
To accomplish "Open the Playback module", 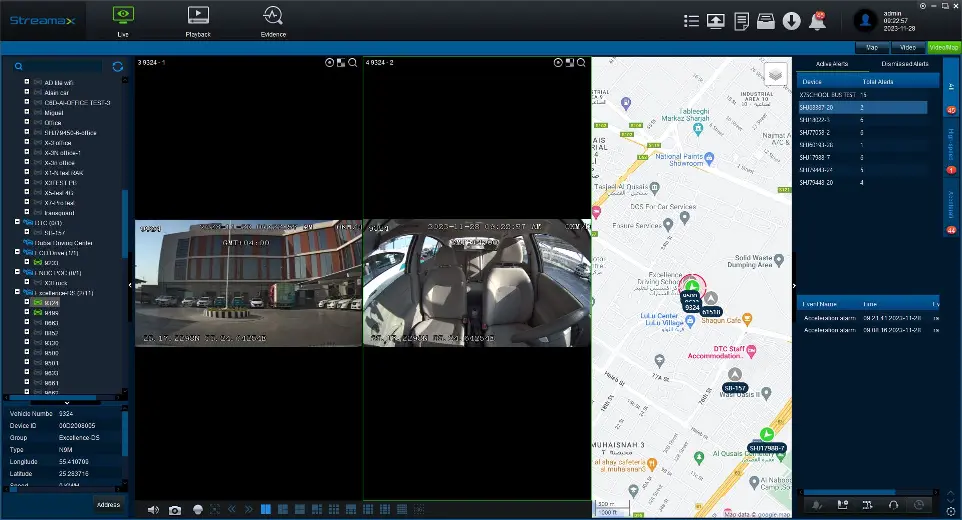I will pyautogui.click(x=198, y=20).
